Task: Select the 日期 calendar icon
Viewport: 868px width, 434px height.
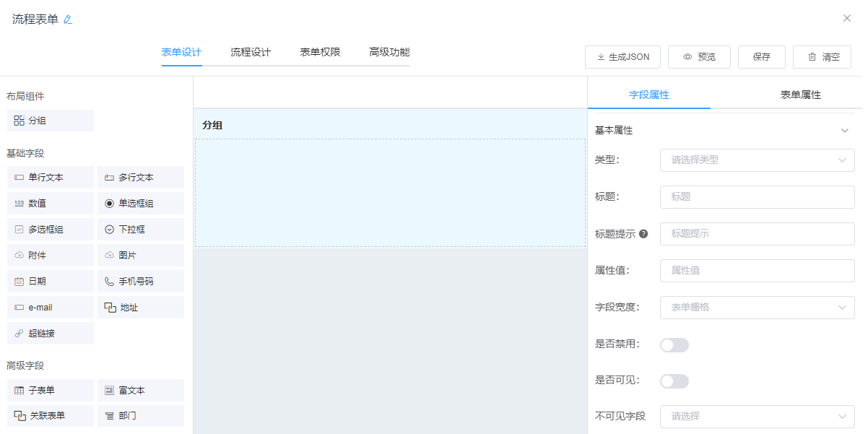Action: pos(19,282)
